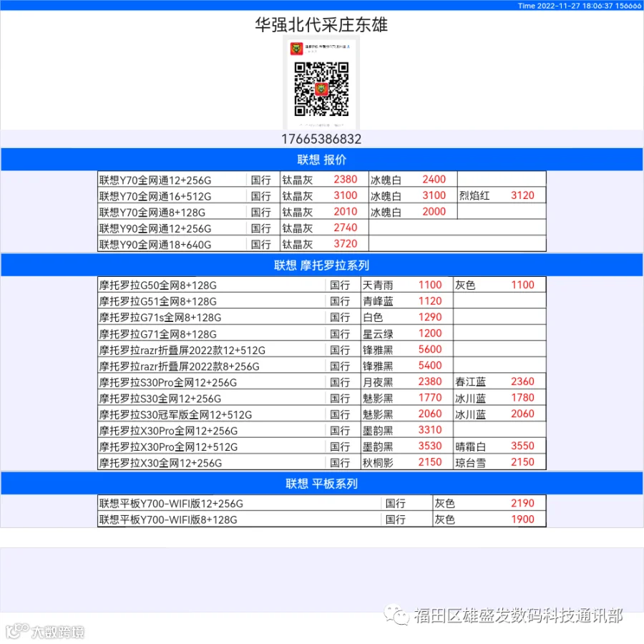Click price 3120 for 烈焰红
Image resolution: width=644 pixels, height=644 pixels.
522,195
